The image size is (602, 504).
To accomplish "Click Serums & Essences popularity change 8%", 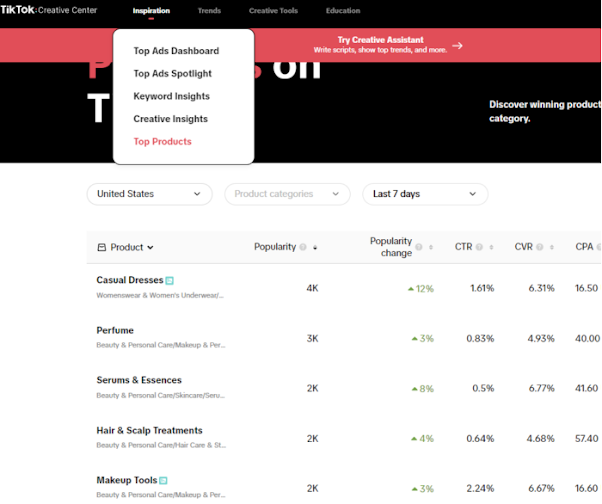I will coord(423,389).
